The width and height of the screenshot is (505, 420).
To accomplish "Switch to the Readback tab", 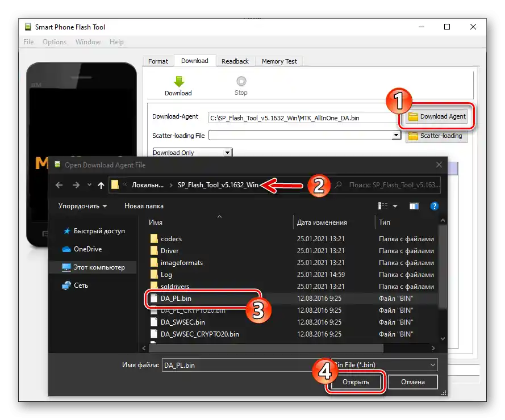I will [x=235, y=61].
